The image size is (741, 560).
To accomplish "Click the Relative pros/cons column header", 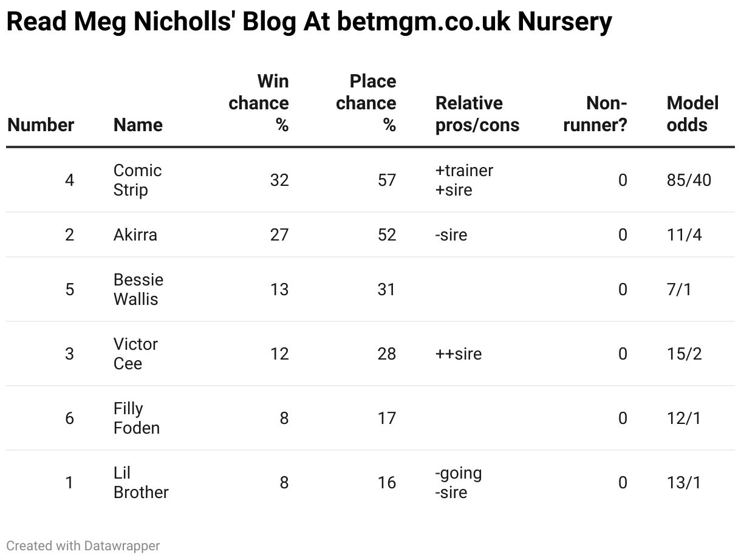I will coord(477,114).
